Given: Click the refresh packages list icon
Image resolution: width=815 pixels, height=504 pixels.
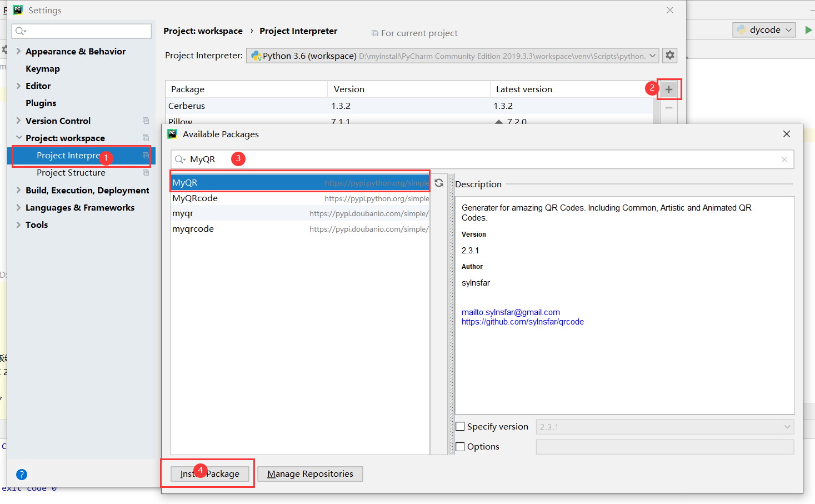Looking at the screenshot, I should point(439,183).
